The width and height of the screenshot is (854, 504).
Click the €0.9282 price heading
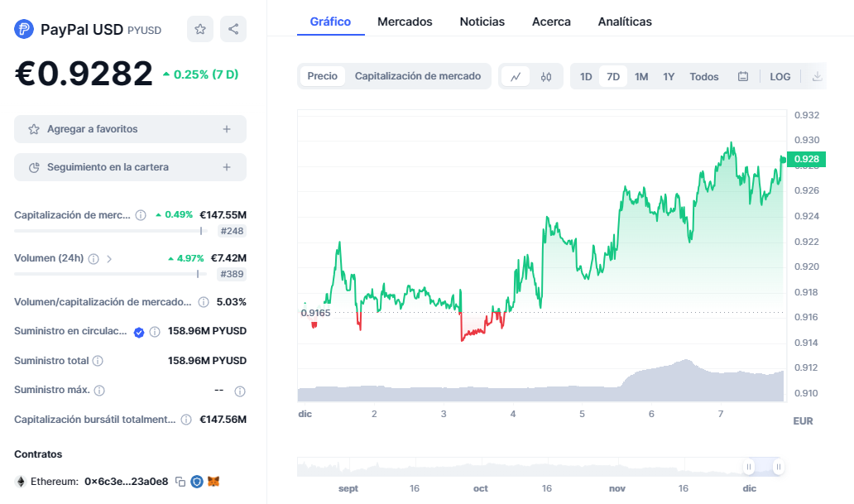84,74
